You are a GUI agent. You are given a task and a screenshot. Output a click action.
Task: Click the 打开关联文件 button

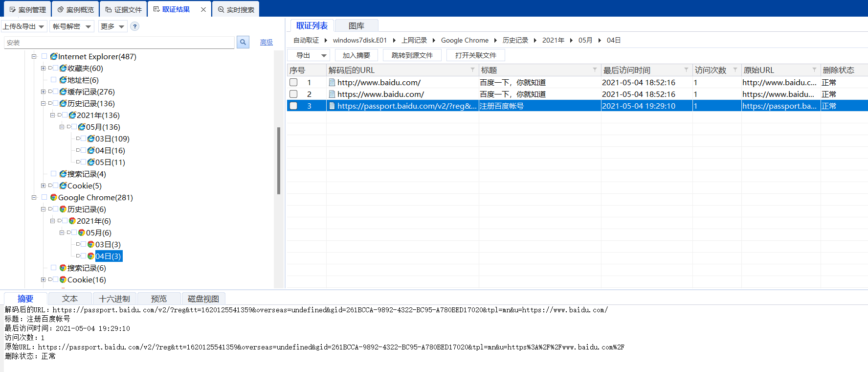click(x=476, y=55)
